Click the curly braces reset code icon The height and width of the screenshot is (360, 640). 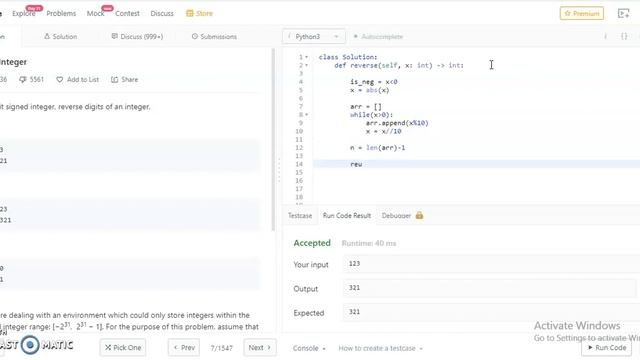click(624, 36)
